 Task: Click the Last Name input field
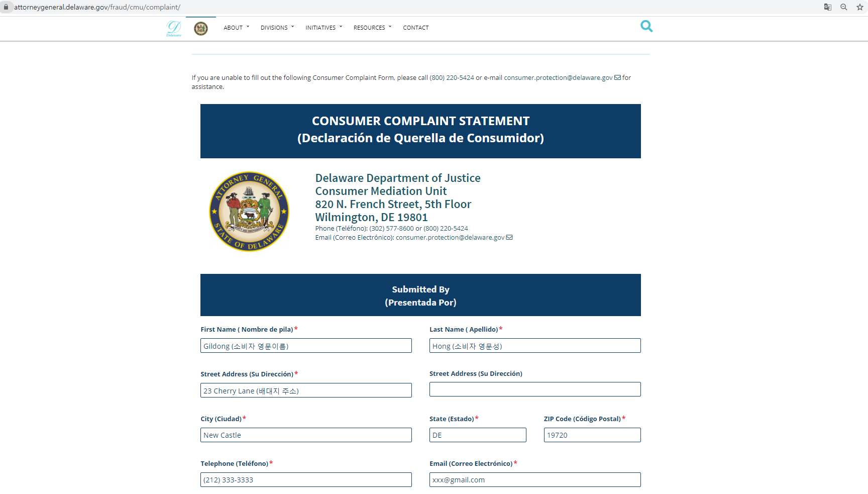pos(535,346)
